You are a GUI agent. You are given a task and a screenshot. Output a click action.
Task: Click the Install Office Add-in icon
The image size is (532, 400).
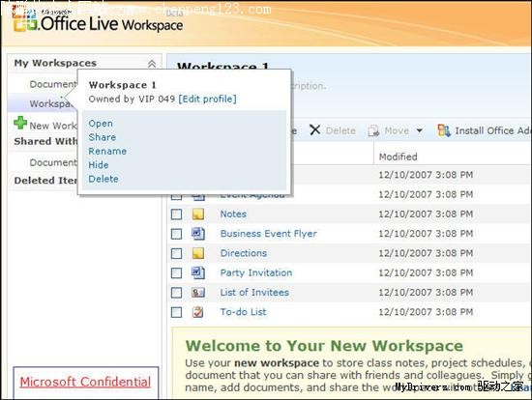coord(444,130)
